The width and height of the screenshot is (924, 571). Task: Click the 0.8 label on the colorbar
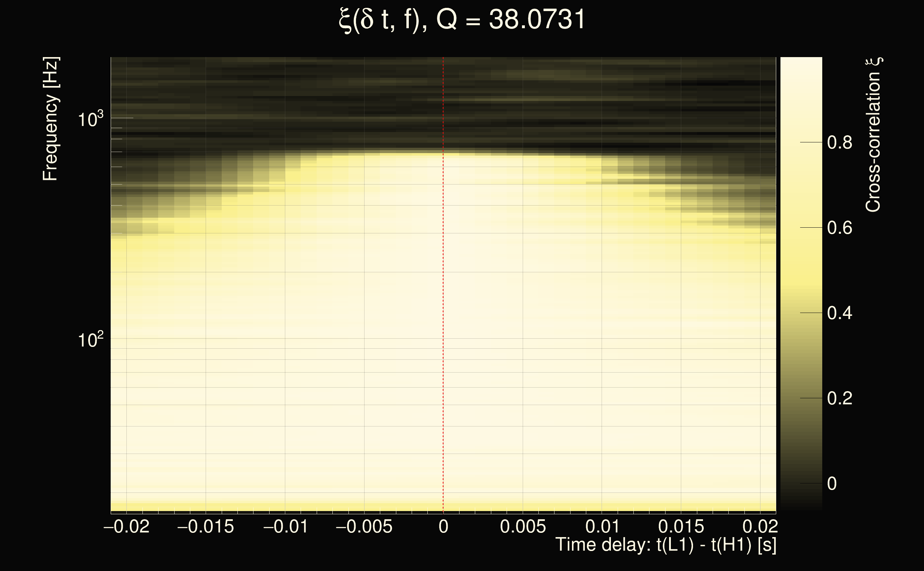pos(839,143)
